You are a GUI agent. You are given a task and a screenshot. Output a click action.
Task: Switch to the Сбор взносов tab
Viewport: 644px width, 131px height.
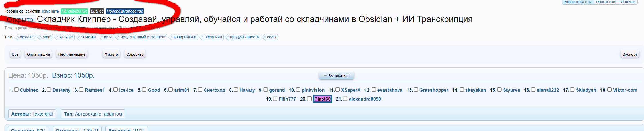(x=606, y=2)
